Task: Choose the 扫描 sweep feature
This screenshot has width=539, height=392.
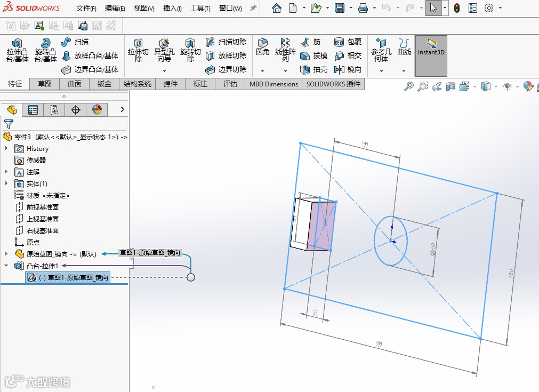Action: pyautogui.click(x=75, y=42)
